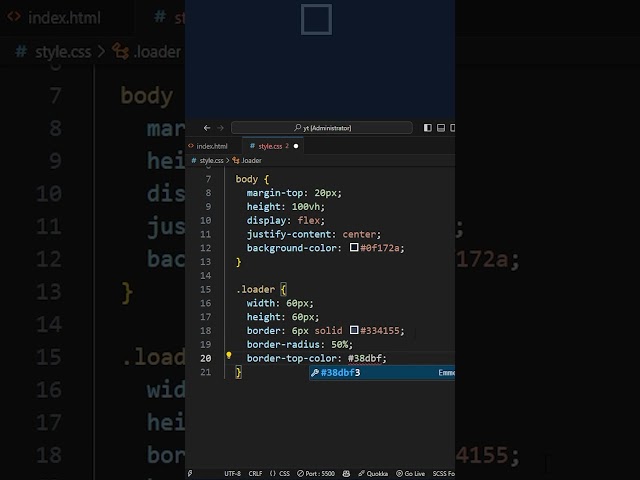
Task: Go forward with the right arrow
Action: coord(220,128)
